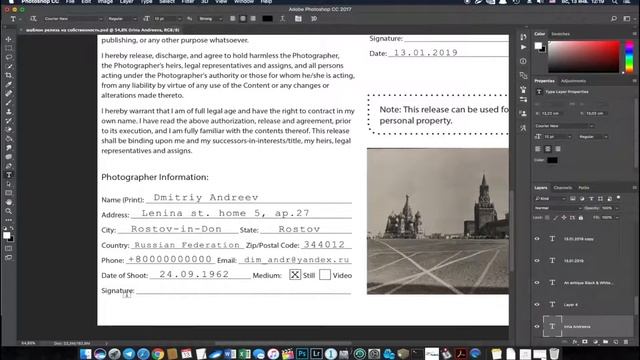Screen dimensions: 640x360
Task: Click the Create warped text icon
Action: [282, 19]
